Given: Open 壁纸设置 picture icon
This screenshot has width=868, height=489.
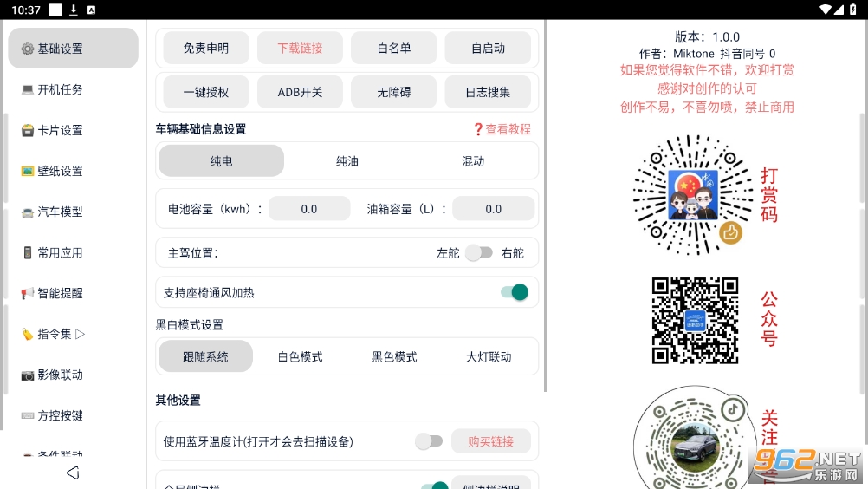Looking at the screenshot, I should point(27,171).
